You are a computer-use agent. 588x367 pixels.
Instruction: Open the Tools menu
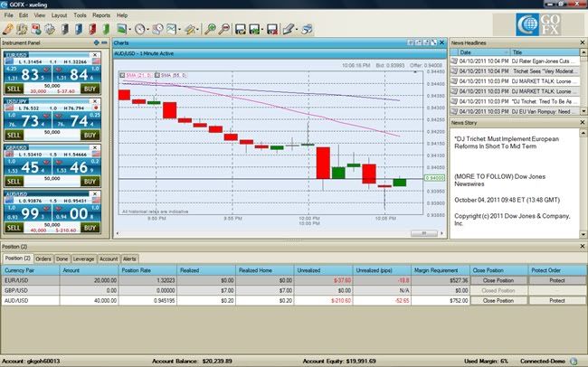[x=81, y=16]
